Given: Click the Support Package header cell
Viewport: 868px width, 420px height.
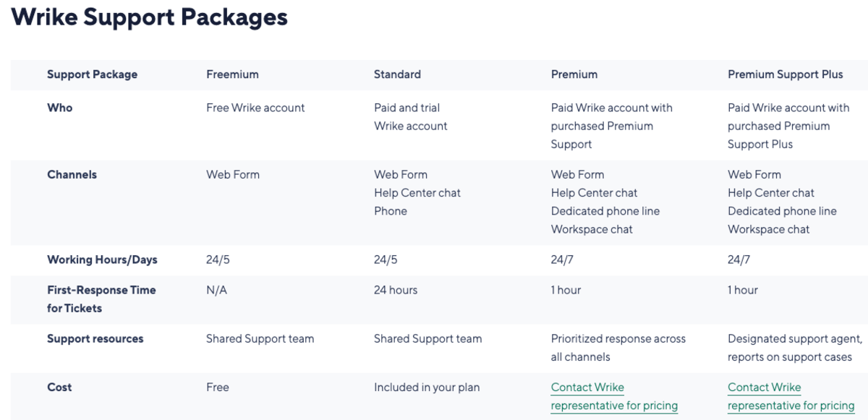Looking at the screenshot, I should [92, 74].
